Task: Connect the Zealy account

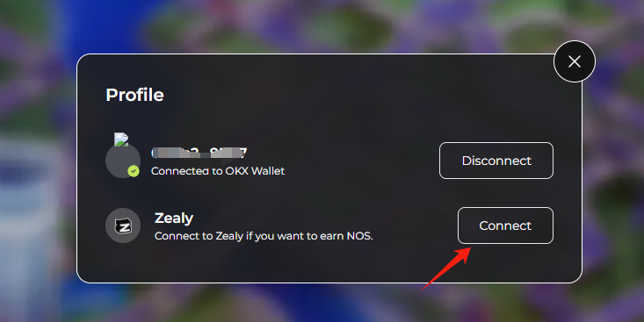Action: pos(505,225)
